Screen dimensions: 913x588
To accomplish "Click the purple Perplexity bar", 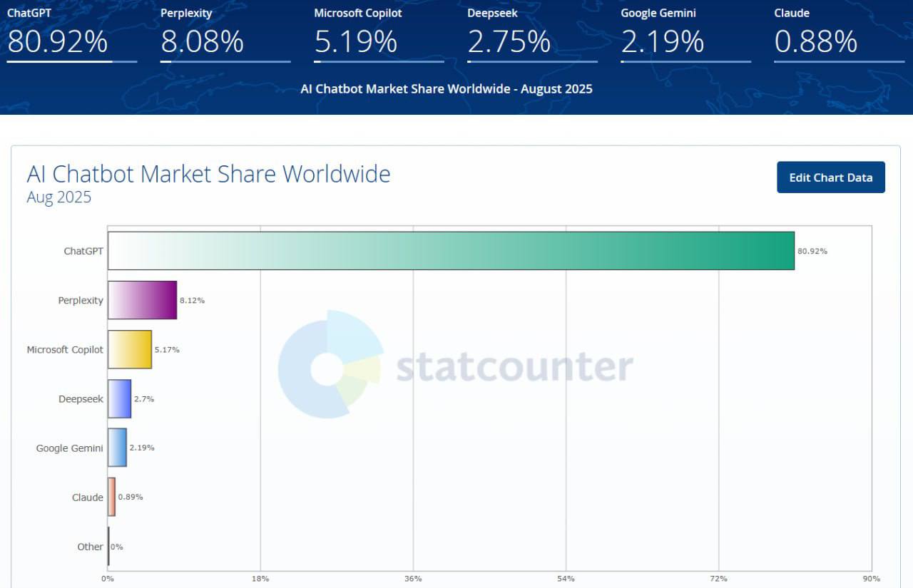I will pos(143,300).
